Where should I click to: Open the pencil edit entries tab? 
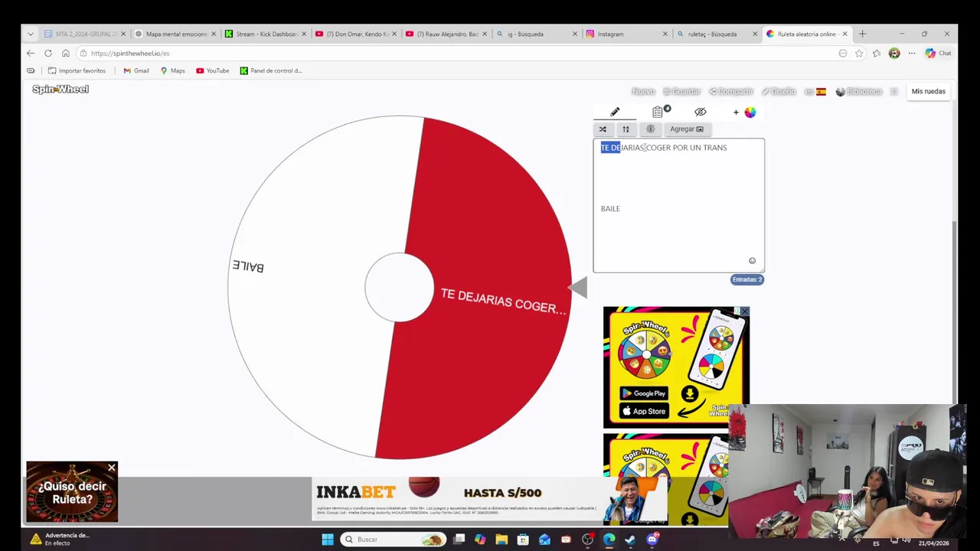[x=615, y=112]
